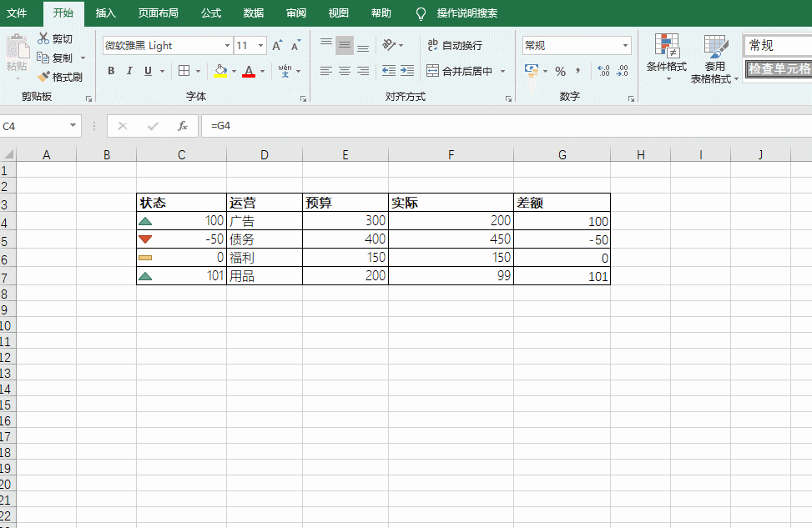Expand the number format dropdown
This screenshot has height=528, width=812.
pyautogui.click(x=625, y=46)
